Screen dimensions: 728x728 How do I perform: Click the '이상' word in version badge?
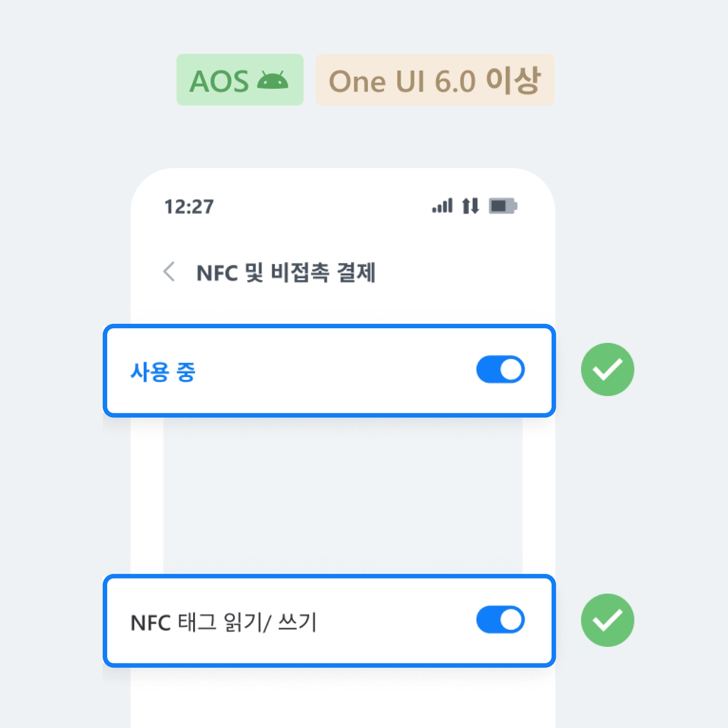pos(513,80)
